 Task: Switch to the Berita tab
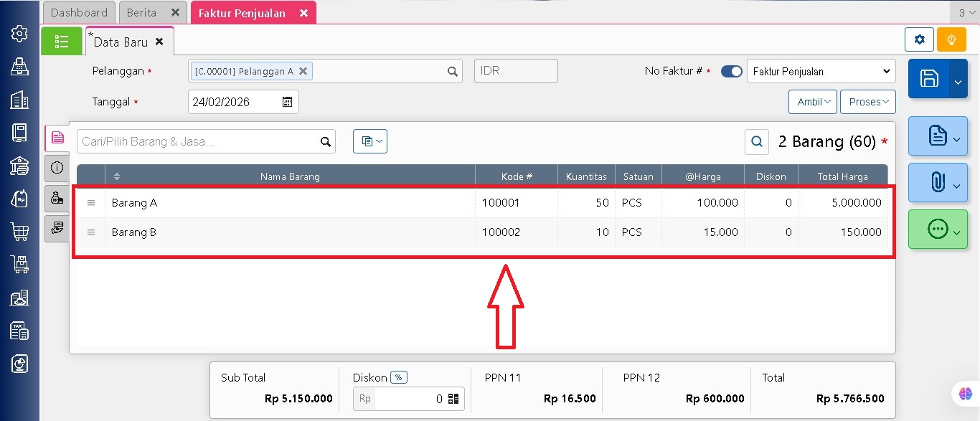(142, 13)
